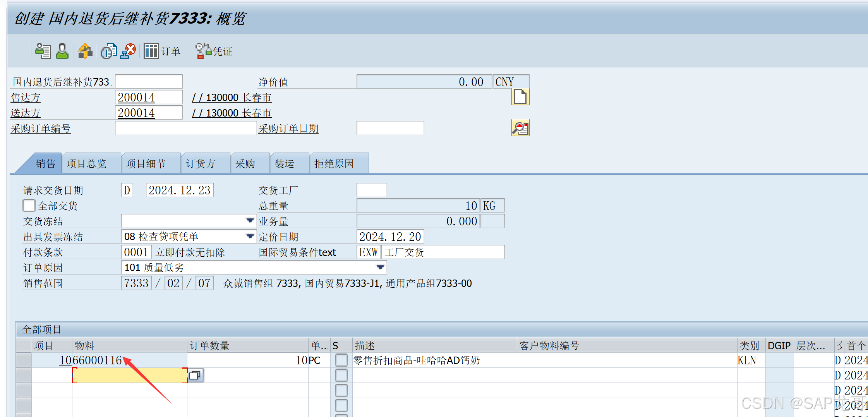Click search help icon next to material field

point(196,375)
